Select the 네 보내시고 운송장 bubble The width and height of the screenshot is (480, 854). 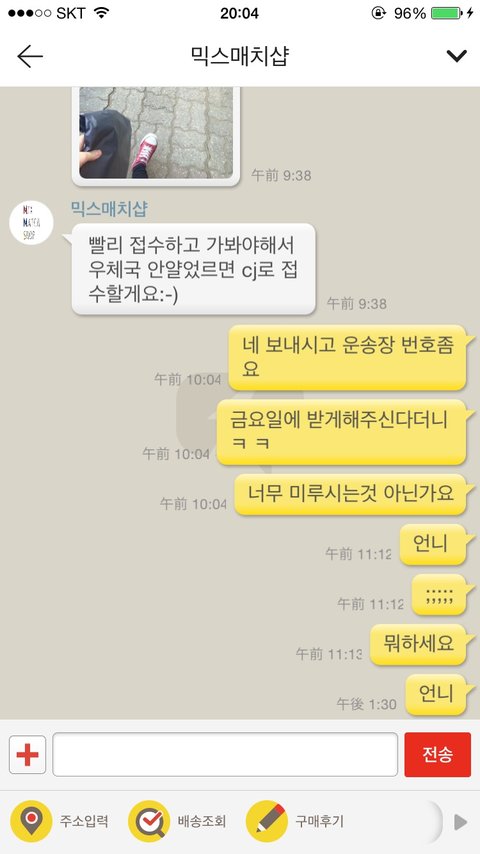(348, 357)
